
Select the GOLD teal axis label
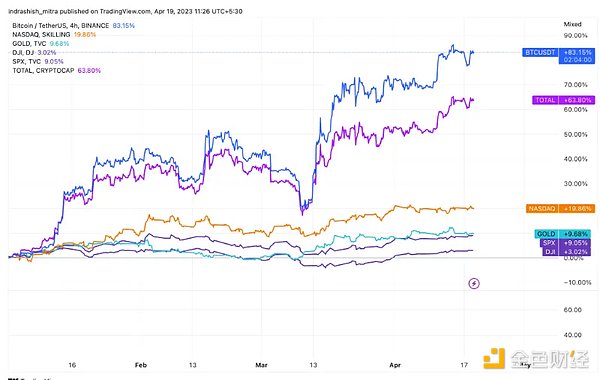point(562,234)
